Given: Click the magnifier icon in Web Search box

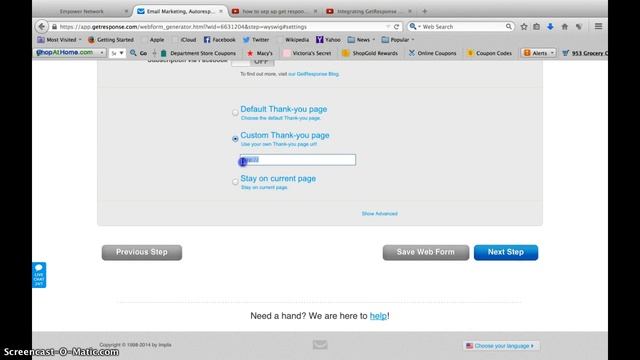Looking at the screenshot, I should 508,27.
